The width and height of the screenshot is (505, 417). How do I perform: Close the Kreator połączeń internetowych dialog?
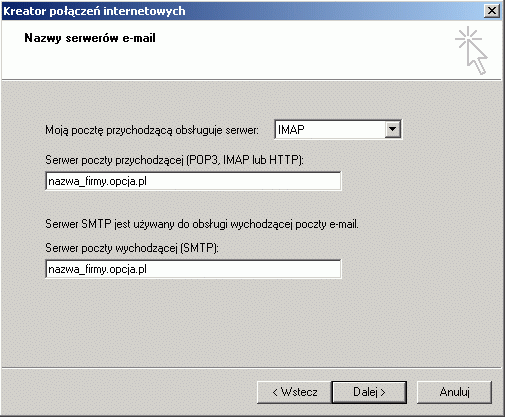pyautogui.click(x=492, y=11)
